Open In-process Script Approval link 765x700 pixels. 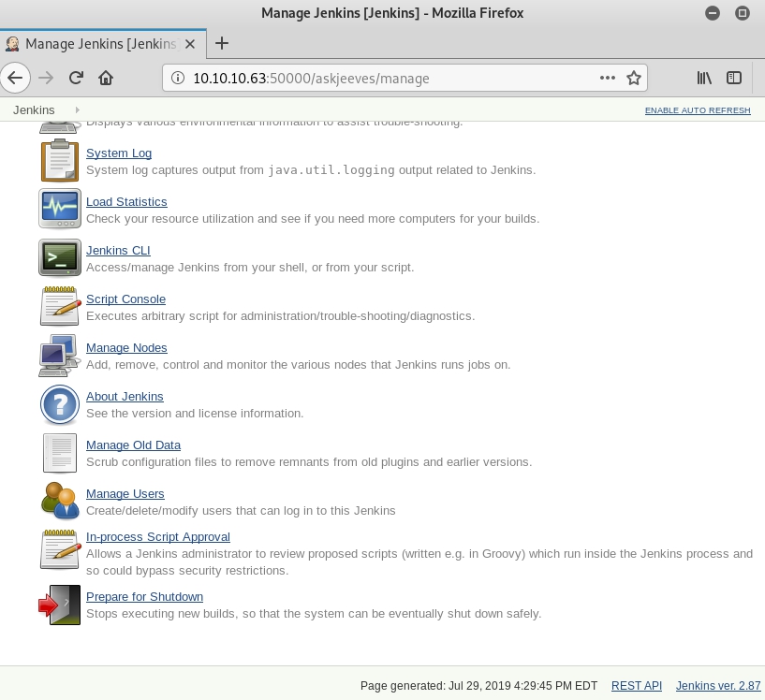pos(158,537)
